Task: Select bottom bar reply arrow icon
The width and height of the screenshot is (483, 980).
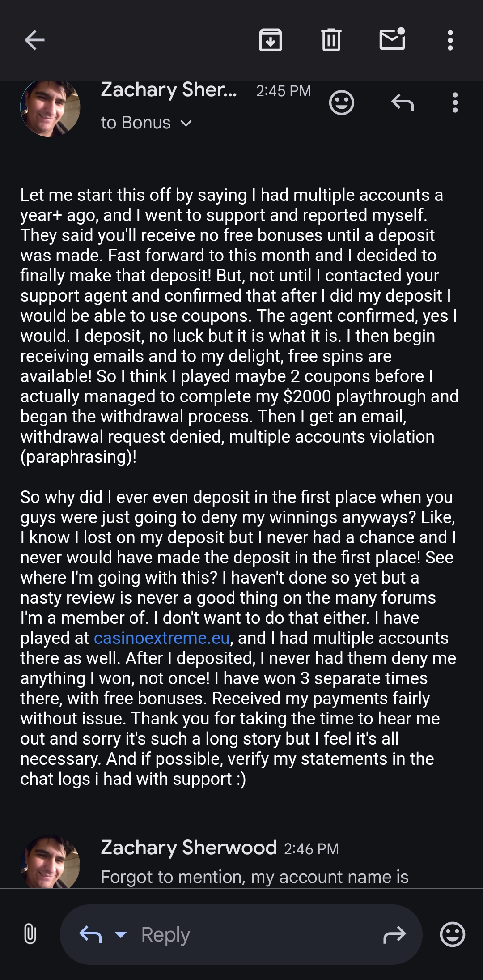Action: tap(90, 934)
